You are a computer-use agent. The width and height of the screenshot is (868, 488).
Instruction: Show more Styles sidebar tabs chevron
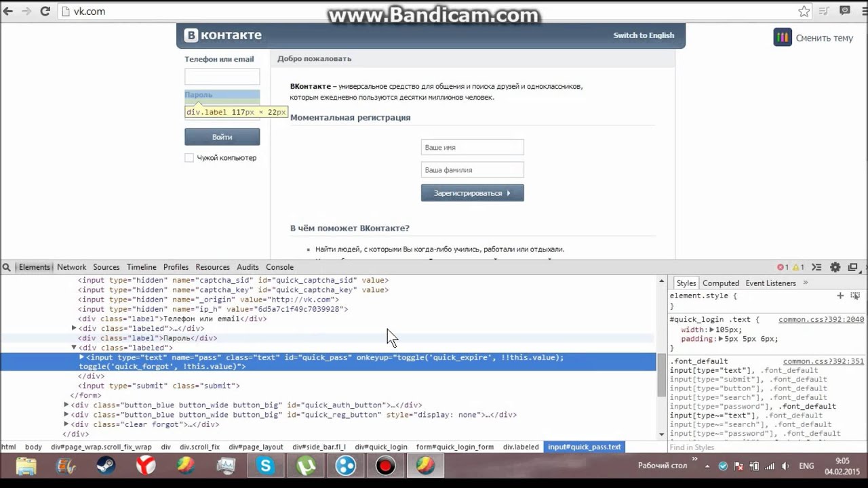806,283
